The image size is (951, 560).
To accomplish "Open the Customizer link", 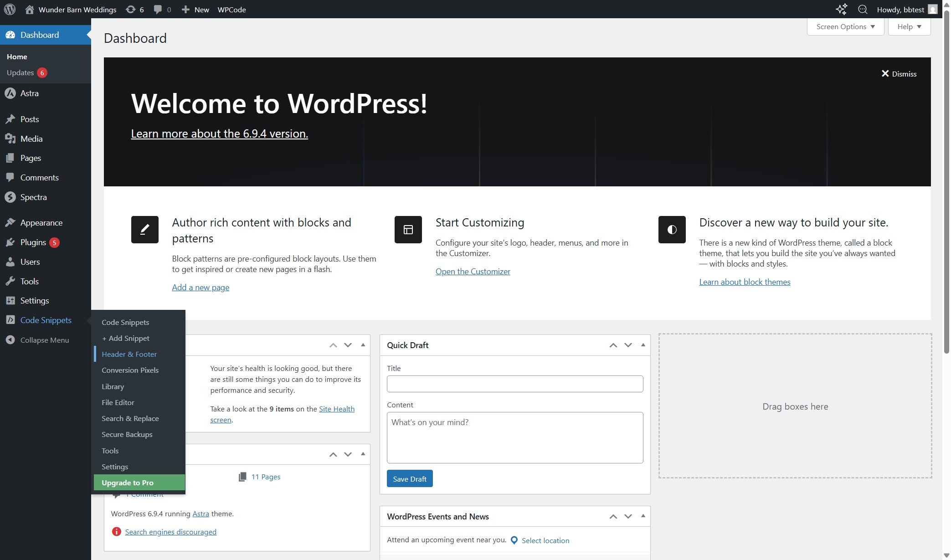I will click(473, 272).
